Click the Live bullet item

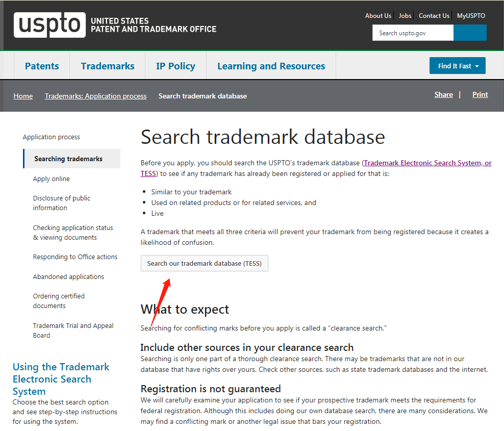pyautogui.click(x=158, y=213)
